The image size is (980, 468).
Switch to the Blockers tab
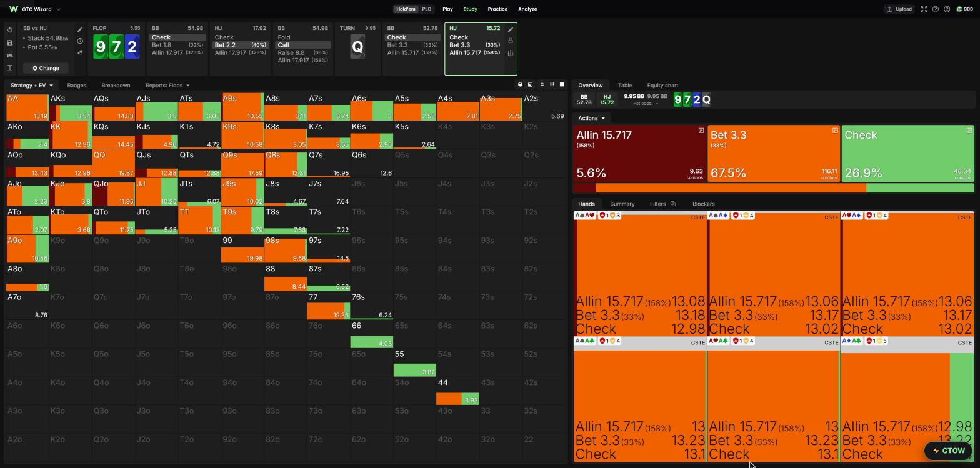point(704,204)
